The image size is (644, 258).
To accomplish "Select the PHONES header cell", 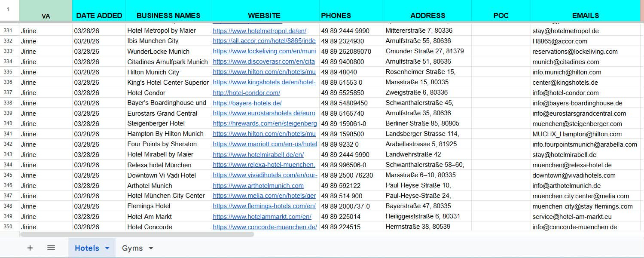I will (351, 10).
